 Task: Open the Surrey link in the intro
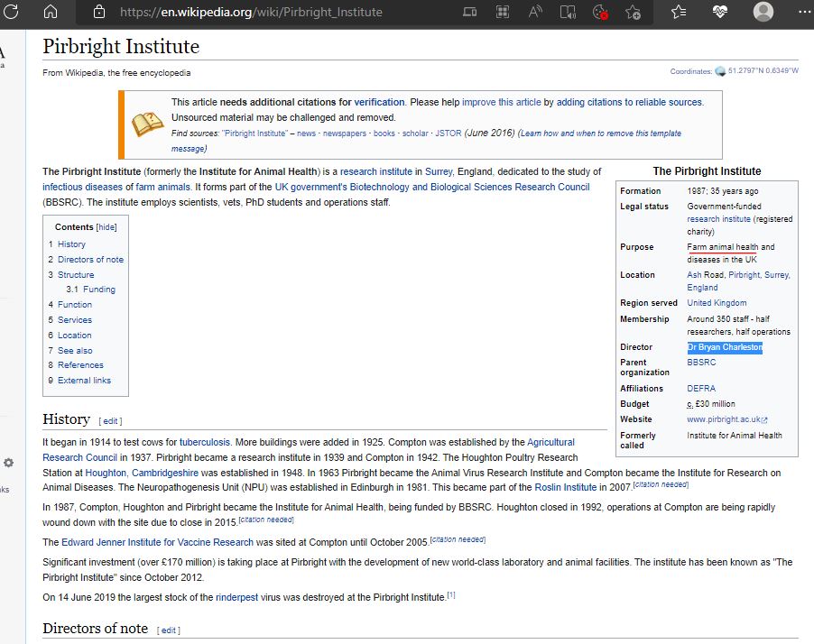click(x=439, y=171)
